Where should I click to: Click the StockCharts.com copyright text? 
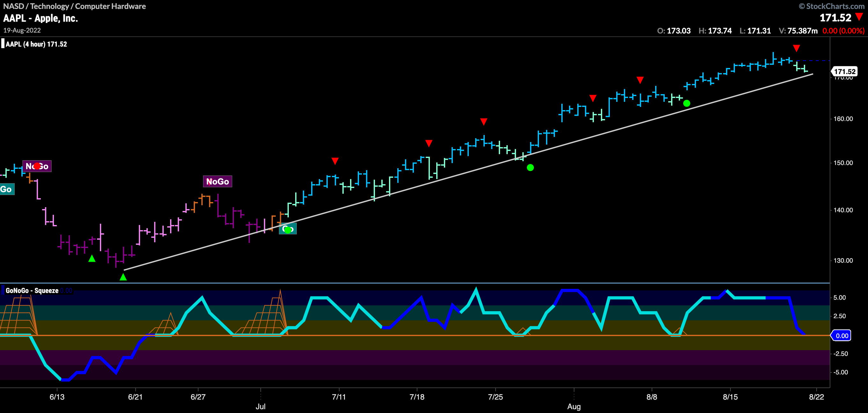(832, 6)
